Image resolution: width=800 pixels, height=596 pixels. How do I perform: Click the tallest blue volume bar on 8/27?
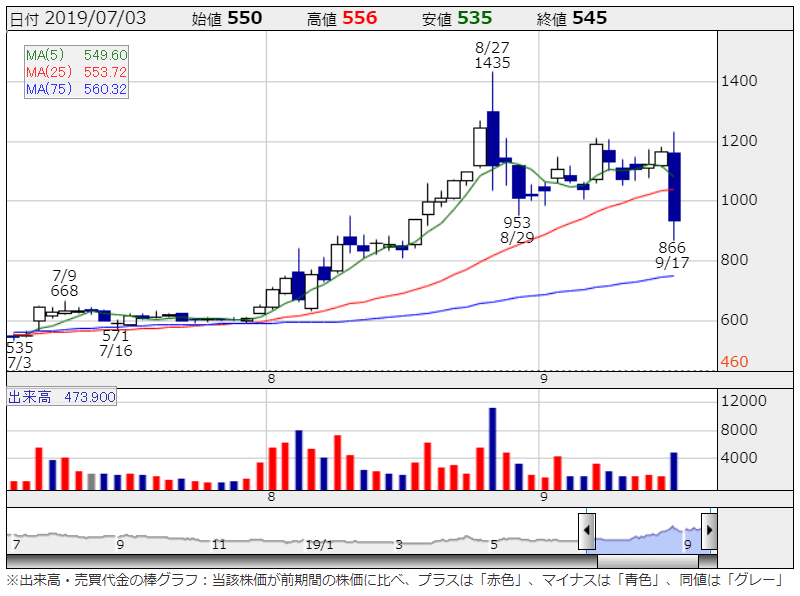[x=492, y=449]
